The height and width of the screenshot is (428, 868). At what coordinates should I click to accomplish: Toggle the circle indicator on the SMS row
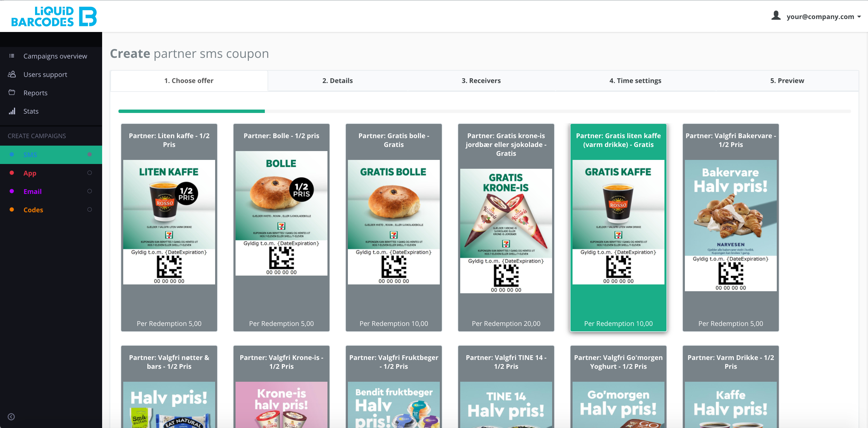coord(90,154)
